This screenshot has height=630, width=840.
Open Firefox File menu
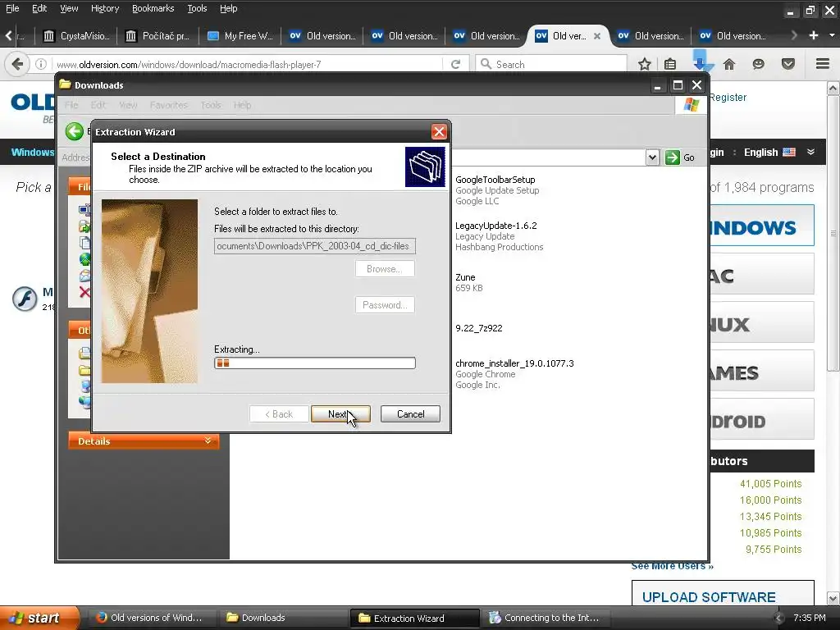click(12, 8)
